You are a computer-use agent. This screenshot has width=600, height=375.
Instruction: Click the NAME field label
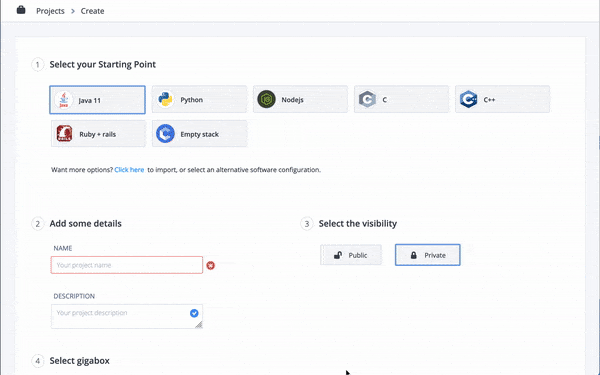pyautogui.click(x=63, y=248)
